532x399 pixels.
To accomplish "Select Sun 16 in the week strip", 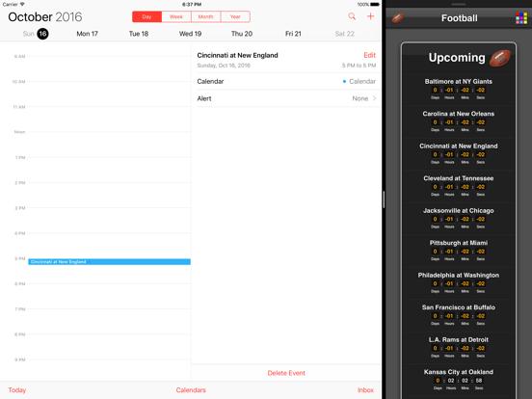I will pyautogui.click(x=36, y=34).
